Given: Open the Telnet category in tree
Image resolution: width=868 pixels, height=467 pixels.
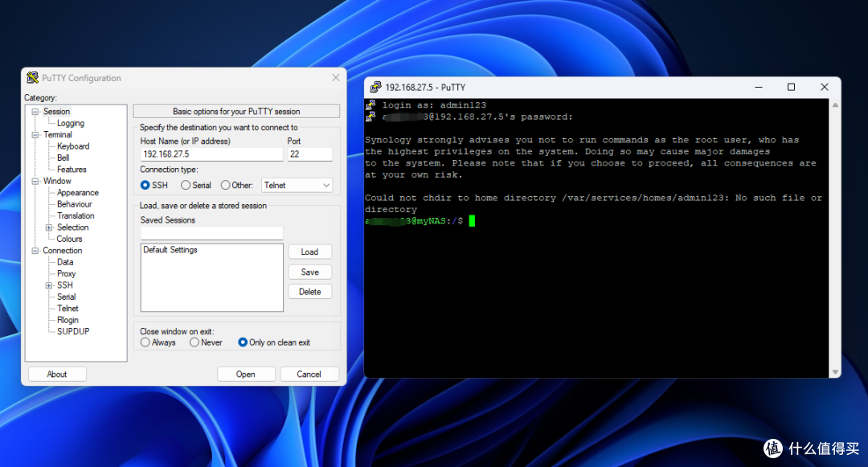Looking at the screenshot, I should [68, 309].
